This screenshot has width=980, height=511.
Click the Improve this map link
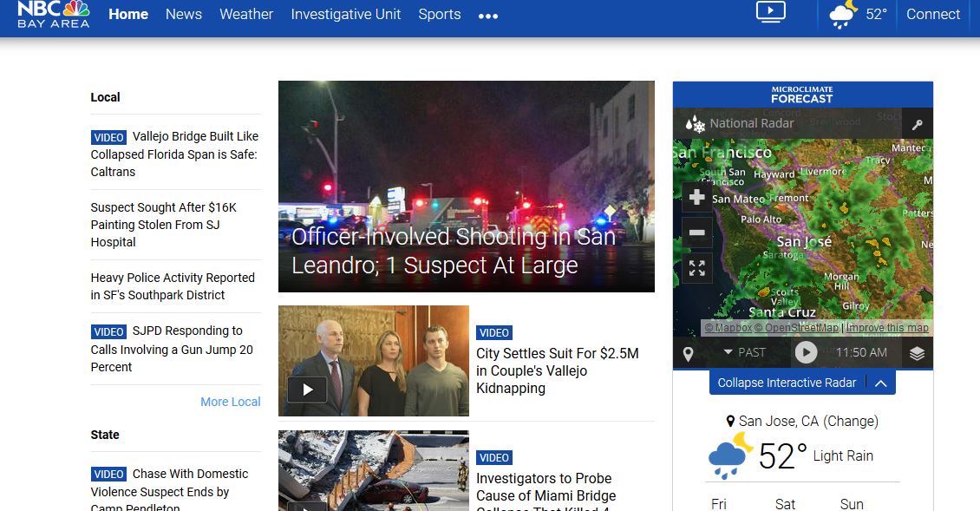click(x=887, y=328)
